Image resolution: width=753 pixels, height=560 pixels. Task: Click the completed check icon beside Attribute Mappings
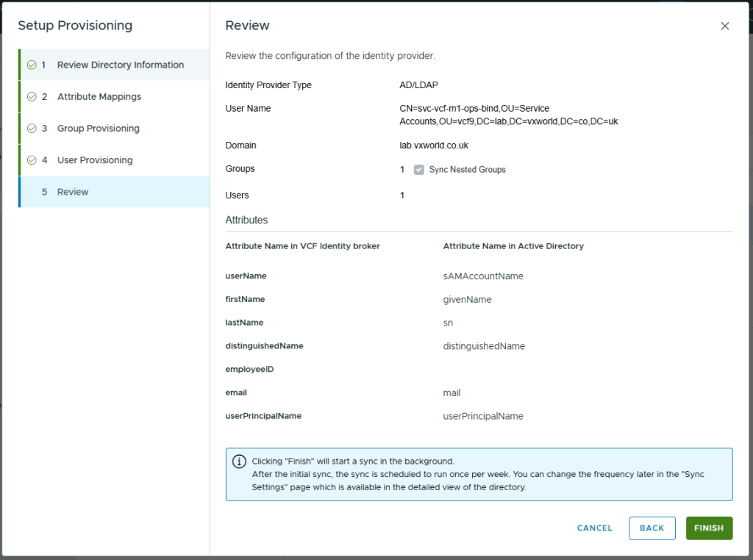click(32, 96)
